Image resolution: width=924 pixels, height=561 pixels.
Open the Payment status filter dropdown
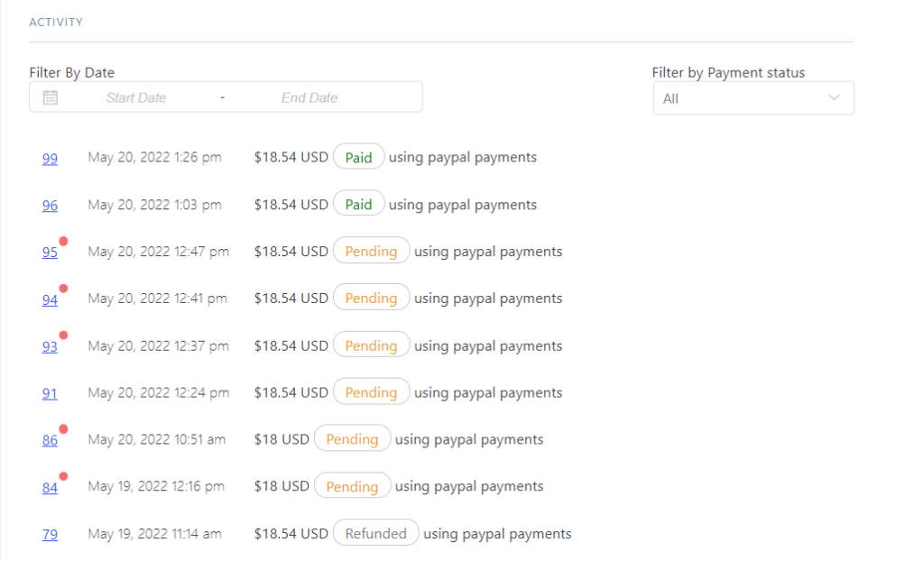tap(753, 97)
